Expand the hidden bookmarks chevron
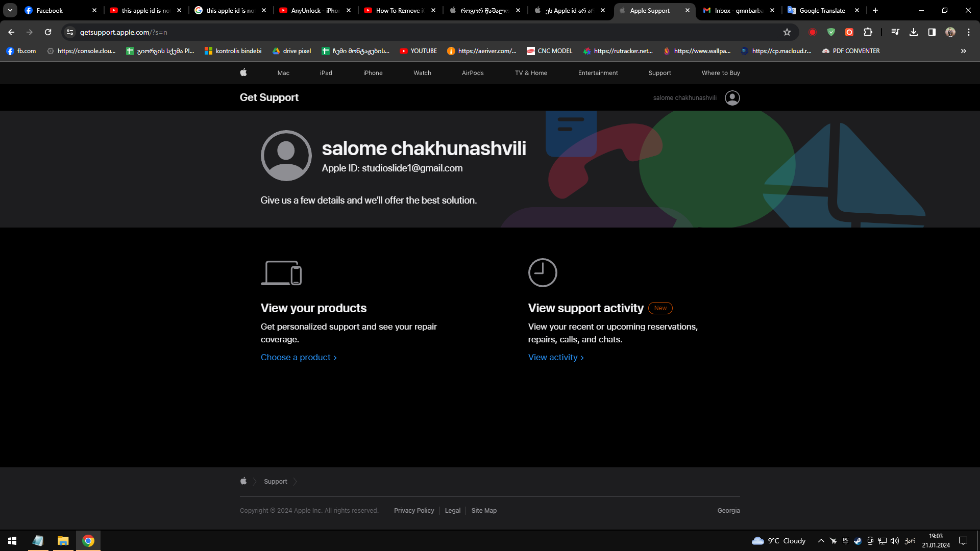 963,51
